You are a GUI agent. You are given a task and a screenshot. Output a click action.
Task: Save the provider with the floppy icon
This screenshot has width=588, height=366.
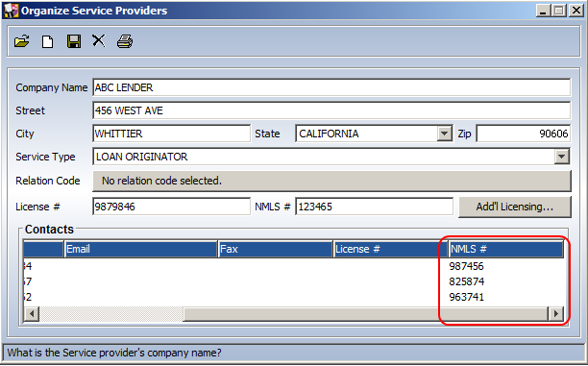tap(73, 41)
